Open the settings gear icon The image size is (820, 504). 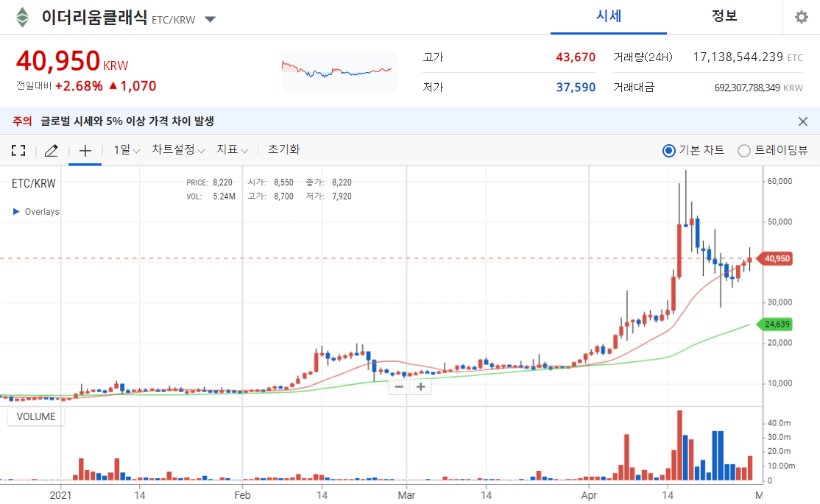(x=801, y=17)
